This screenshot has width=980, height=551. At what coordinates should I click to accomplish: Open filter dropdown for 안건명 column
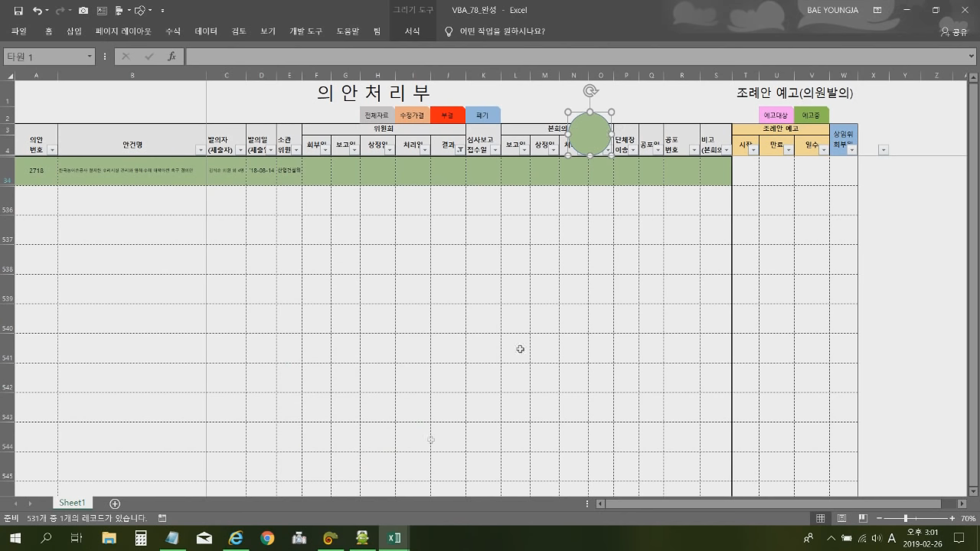[201, 150]
